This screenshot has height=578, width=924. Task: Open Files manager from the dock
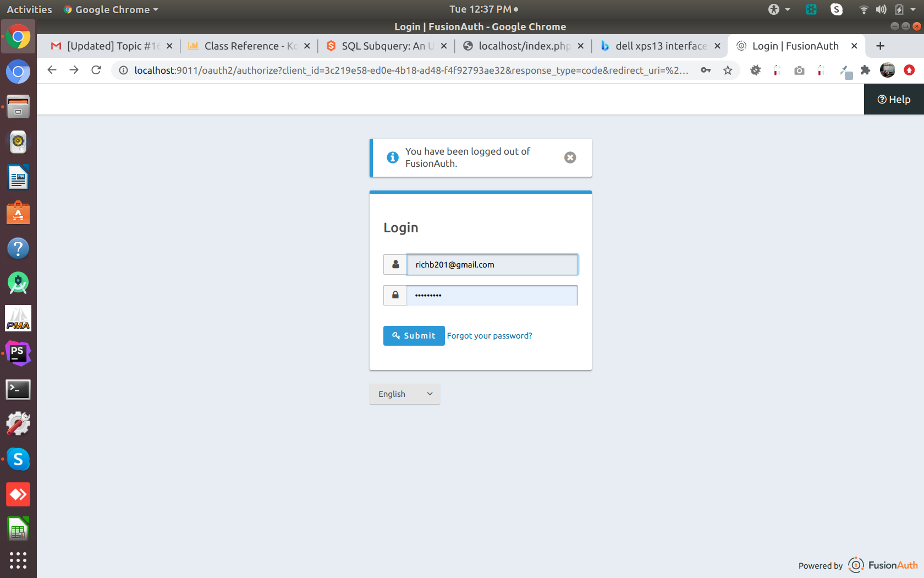(x=18, y=107)
